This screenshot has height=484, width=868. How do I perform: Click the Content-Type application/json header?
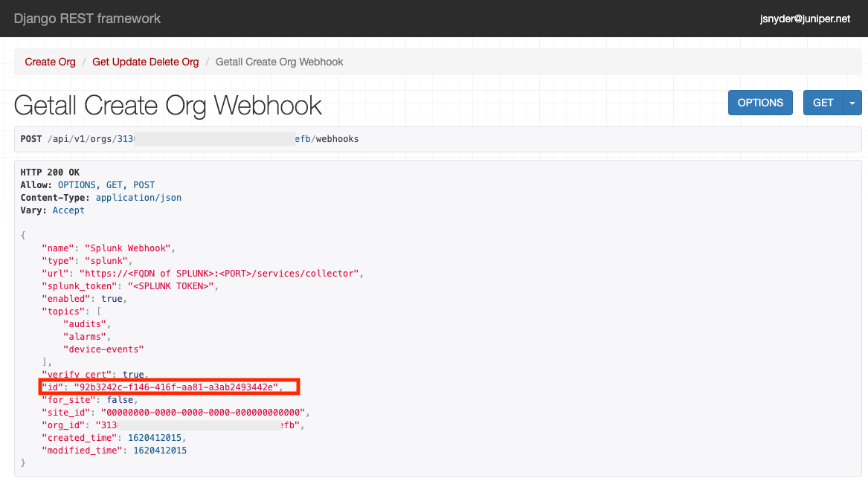coord(138,198)
